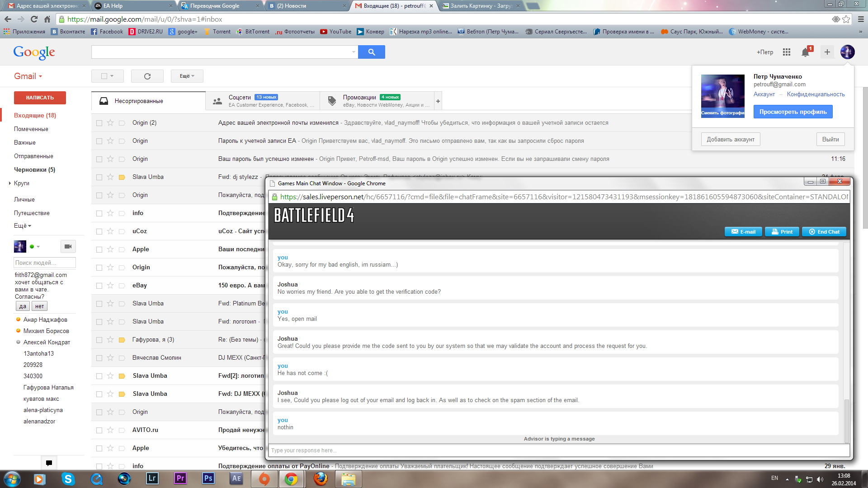Screen dimensions: 868x488
Task: Star the uCoz email
Action: coord(110,231)
